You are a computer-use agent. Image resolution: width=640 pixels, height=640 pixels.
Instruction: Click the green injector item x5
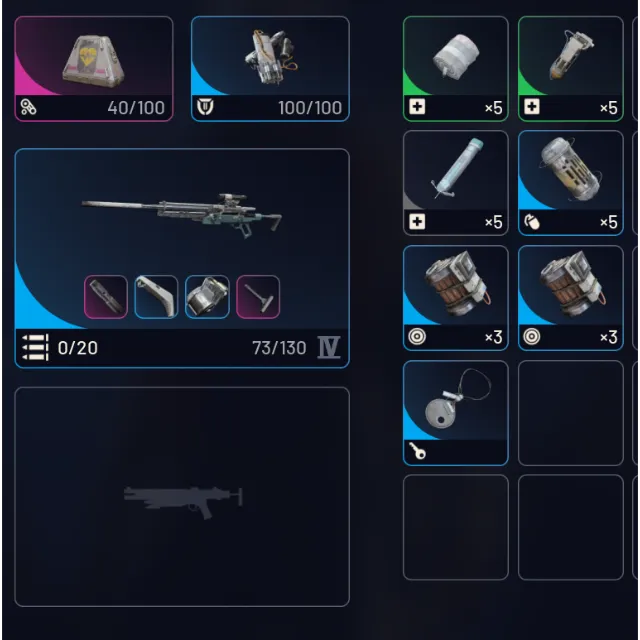[x=571, y=69]
